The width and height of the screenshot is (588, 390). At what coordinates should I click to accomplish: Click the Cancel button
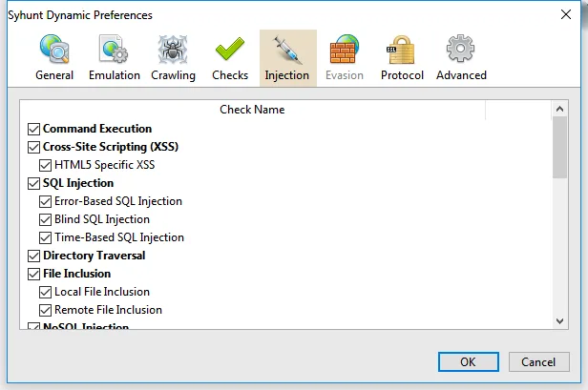[x=539, y=362]
